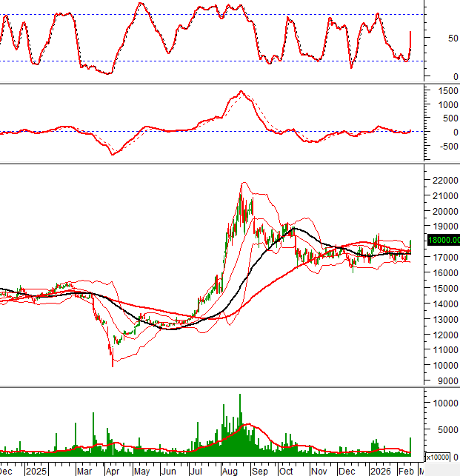This screenshot has width=460, height=476.
Task: Click the Aug month label on the time axis
Action: point(229,470)
